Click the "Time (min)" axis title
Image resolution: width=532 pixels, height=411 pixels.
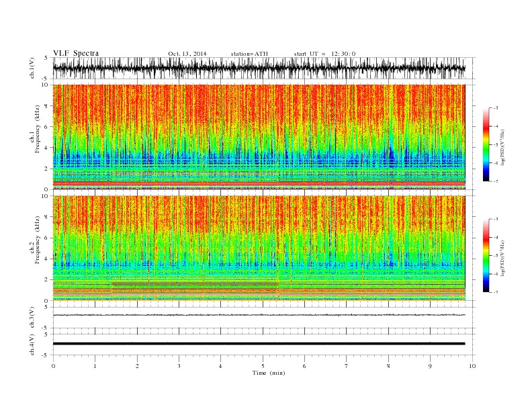click(x=269, y=373)
